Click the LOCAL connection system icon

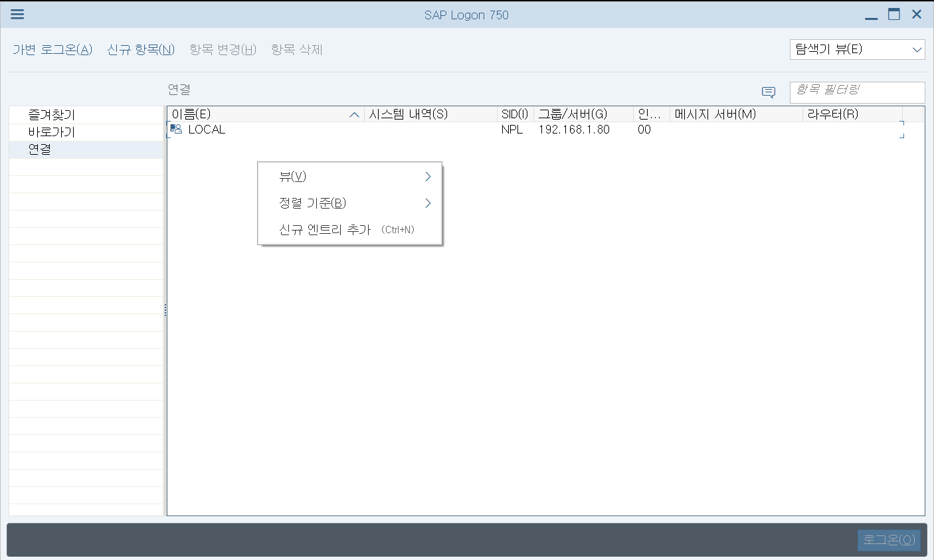176,130
